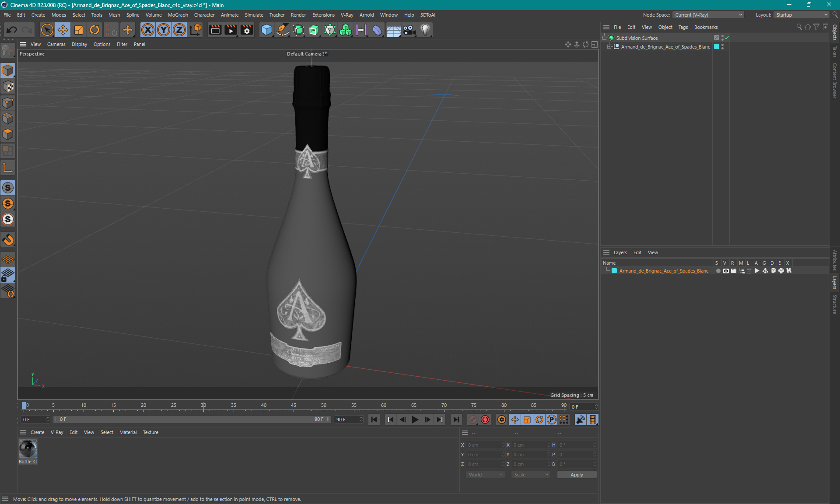Toggle lock icon for Armand layer
840x504 pixels.
[x=749, y=271]
